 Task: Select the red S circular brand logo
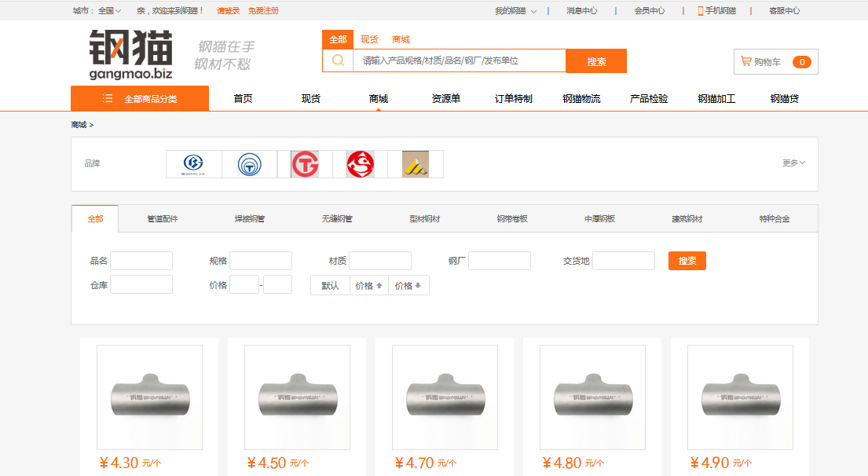click(x=361, y=164)
